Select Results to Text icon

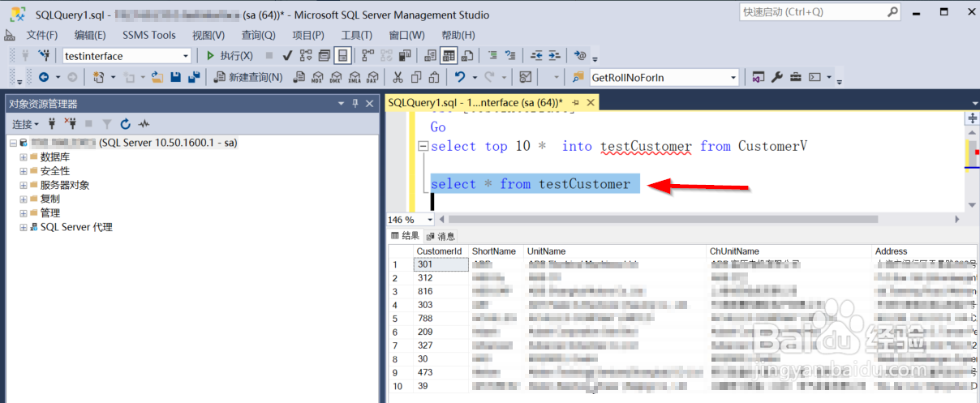point(430,56)
